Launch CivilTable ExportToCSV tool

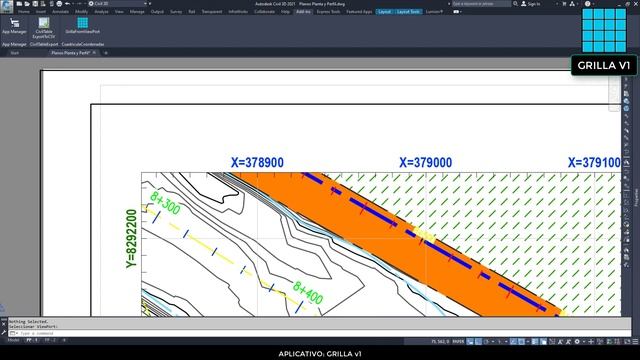point(44,28)
